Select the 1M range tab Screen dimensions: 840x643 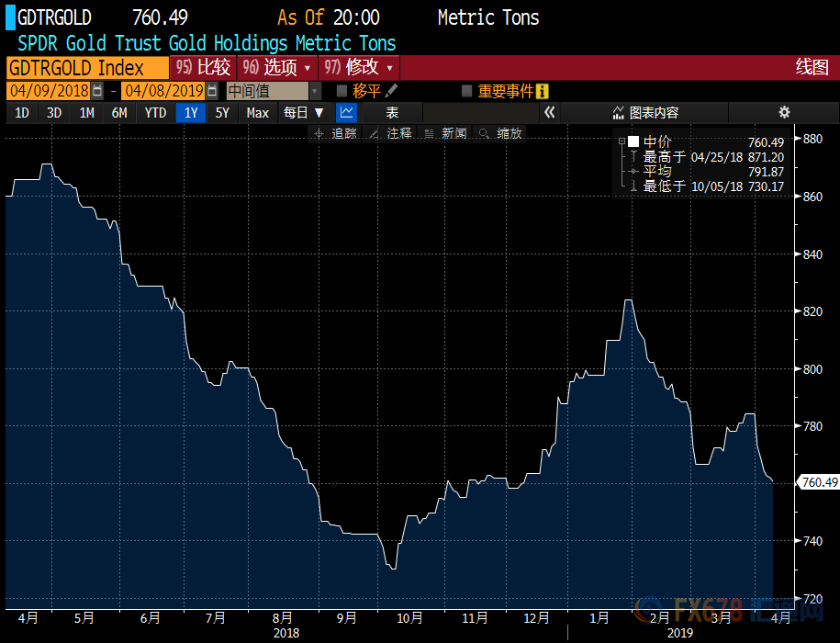[x=87, y=112]
